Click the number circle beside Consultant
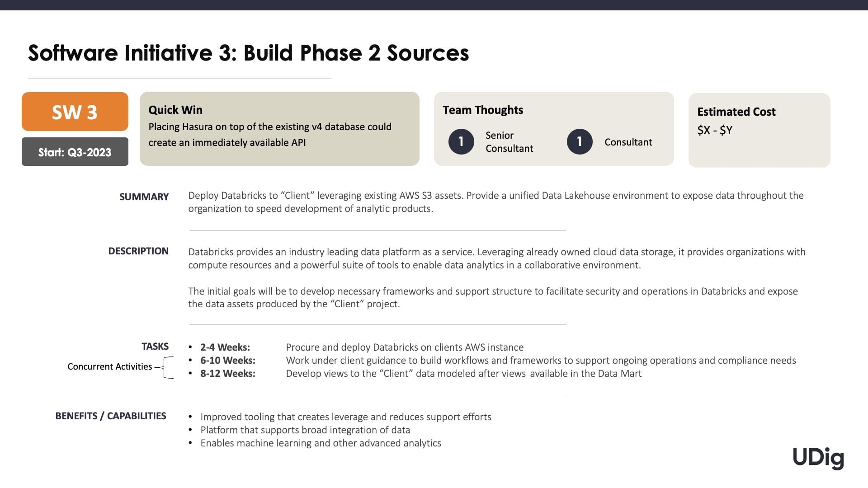Viewport: 868px width, 488px height. click(580, 141)
